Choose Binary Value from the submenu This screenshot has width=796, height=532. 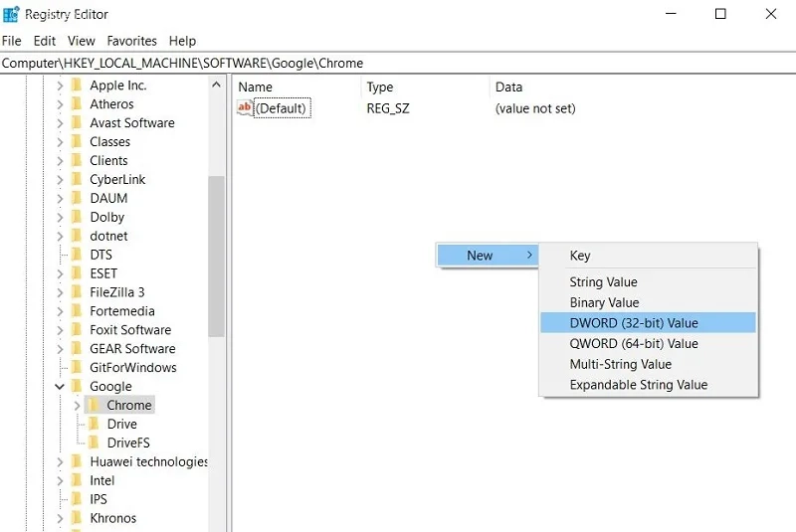(x=649, y=302)
